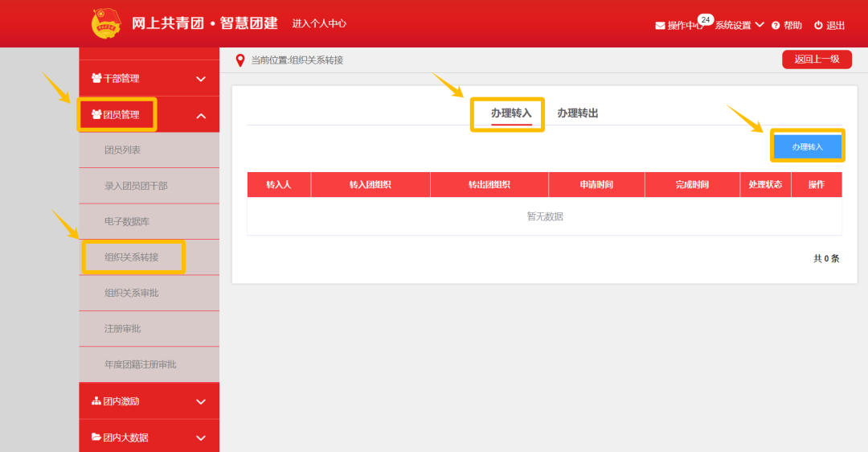Expand the 团内激励 menu chevron
Screen dimensions: 868x452
[x=201, y=402]
